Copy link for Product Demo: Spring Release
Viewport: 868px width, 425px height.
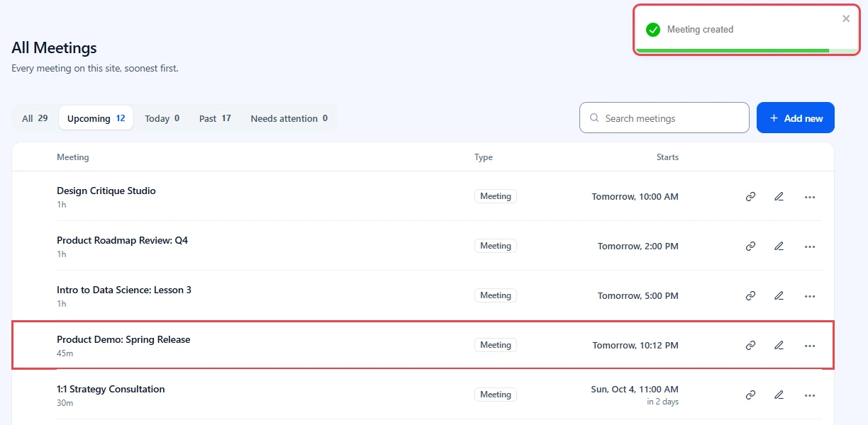tap(750, 346)
